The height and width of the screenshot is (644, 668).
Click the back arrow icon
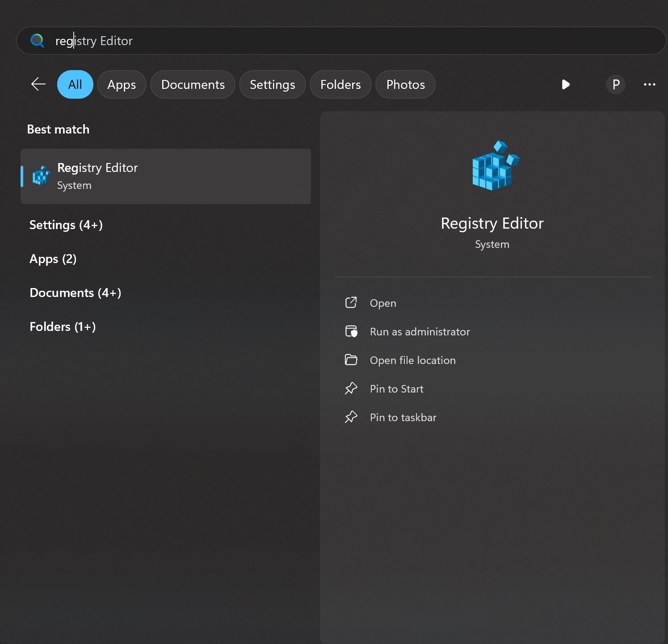pos(38,84)
